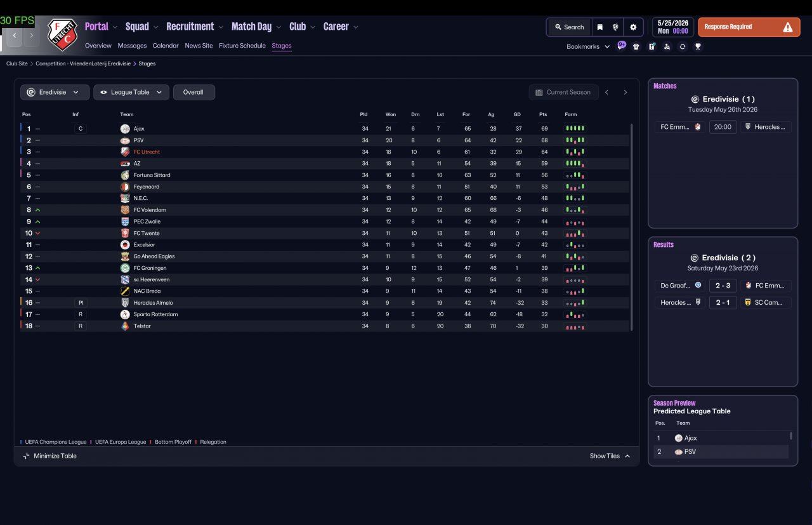Click the NAC Breda crest in the table

[125, 291]
